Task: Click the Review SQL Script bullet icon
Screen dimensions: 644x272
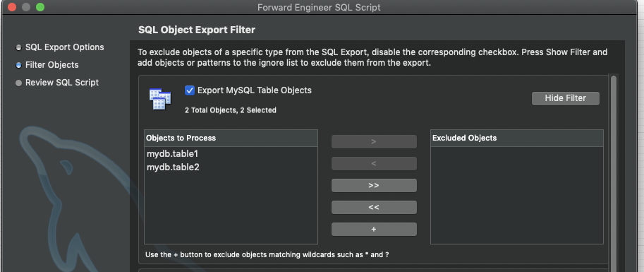Action: pos(18,83)
